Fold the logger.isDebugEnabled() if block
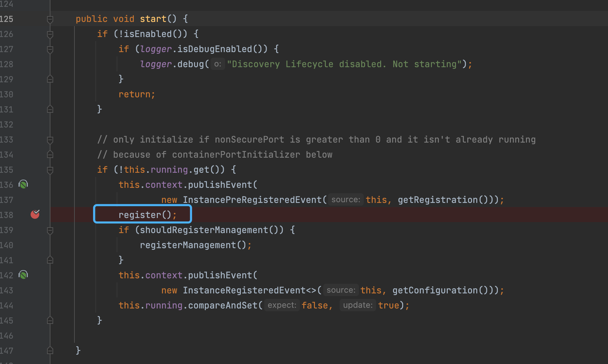This screenshot has height=364, width=608. [x=50, y=49]
